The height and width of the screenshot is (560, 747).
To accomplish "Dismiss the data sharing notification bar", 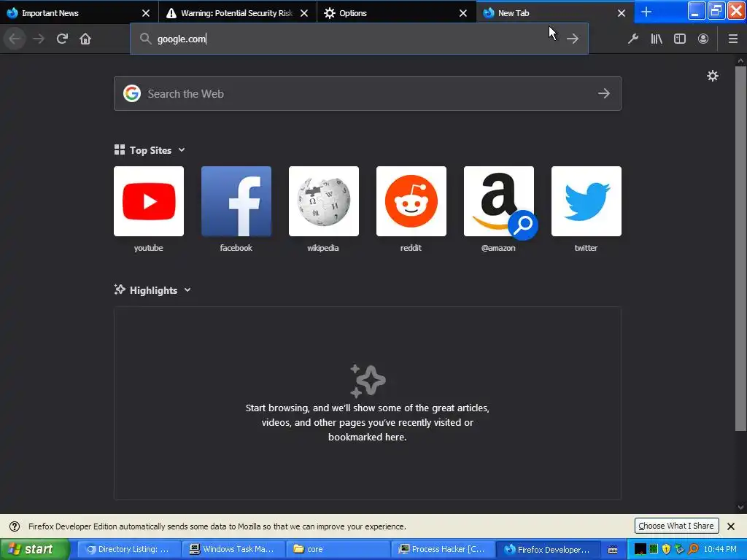I will [731, 526].
